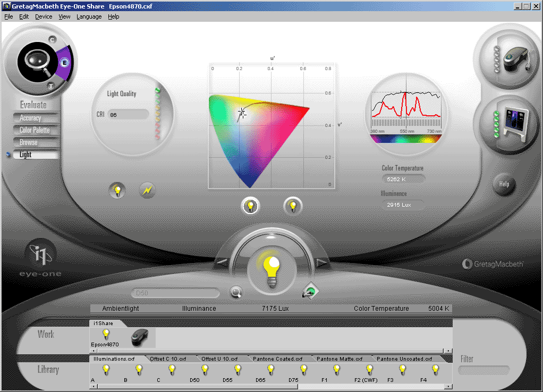
Task: Open the File menu
Action: [x=9, y=16]
